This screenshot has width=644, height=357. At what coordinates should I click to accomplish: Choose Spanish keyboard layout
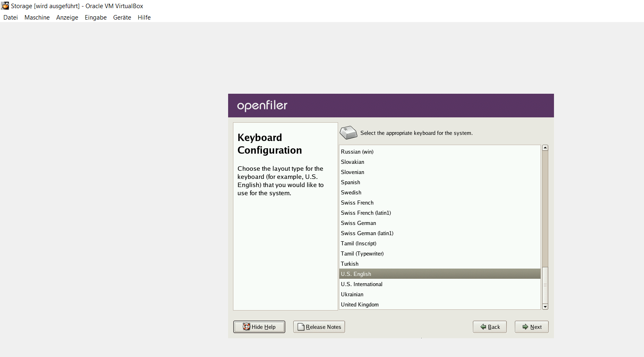pyautogui.click(x=440, y=182)
